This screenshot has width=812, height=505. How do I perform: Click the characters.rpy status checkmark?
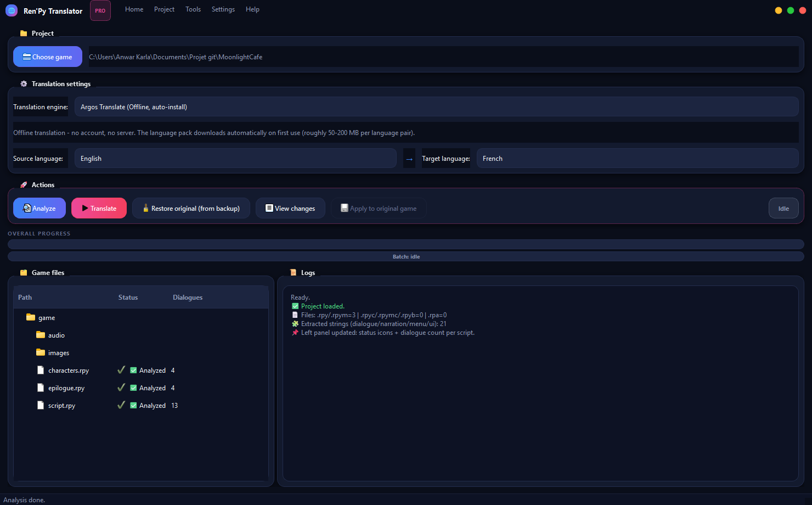[121, 370]
